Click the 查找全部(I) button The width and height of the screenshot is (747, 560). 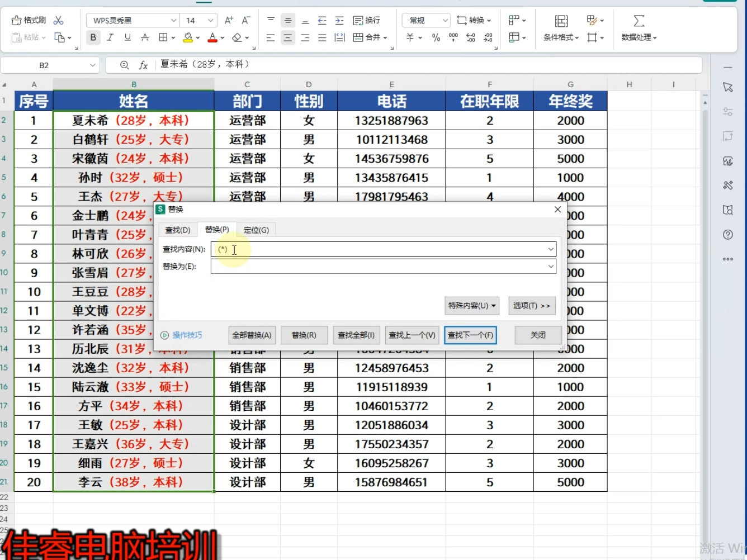coord(356,335)
